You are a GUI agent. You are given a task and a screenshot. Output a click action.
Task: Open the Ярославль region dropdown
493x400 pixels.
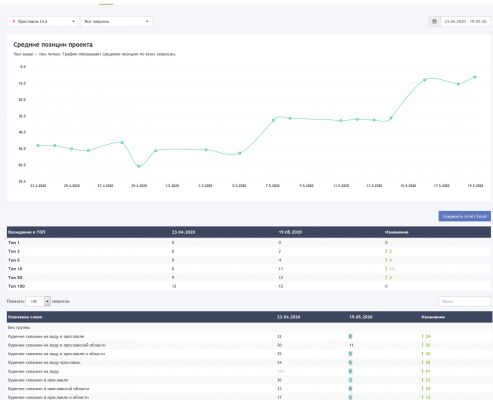coord(43,21)
